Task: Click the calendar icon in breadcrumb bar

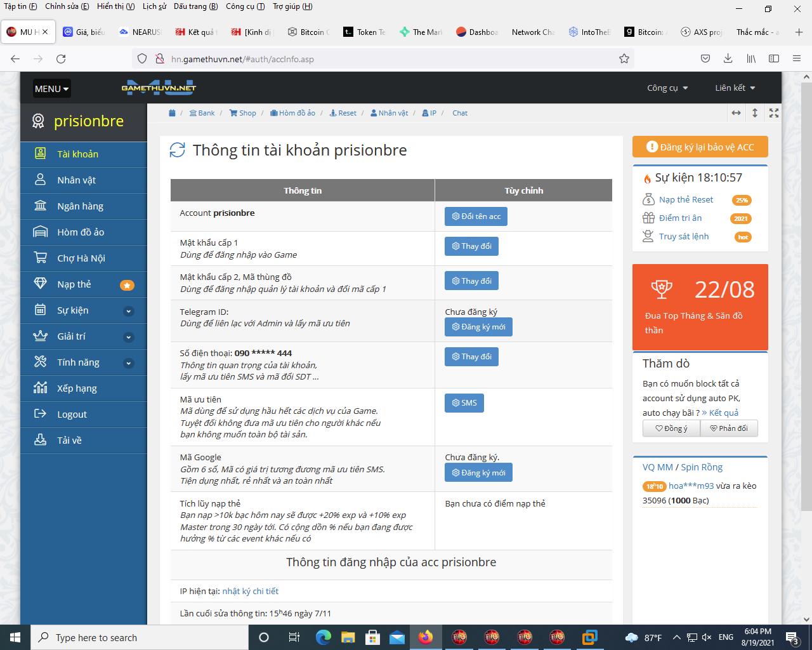Action: [172, 113]
